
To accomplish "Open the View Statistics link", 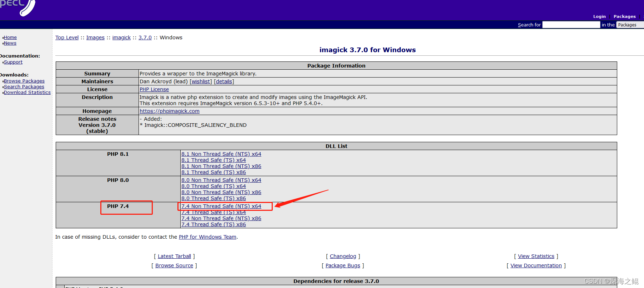I will (536, 256).
